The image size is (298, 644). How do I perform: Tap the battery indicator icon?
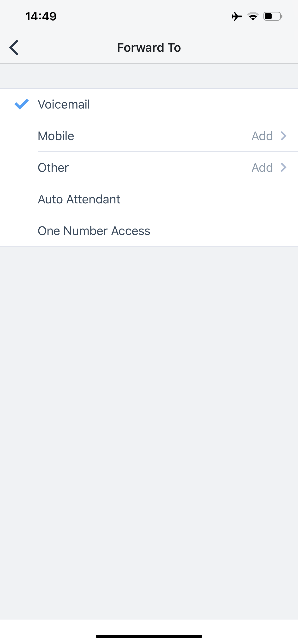tap(273, 17)
